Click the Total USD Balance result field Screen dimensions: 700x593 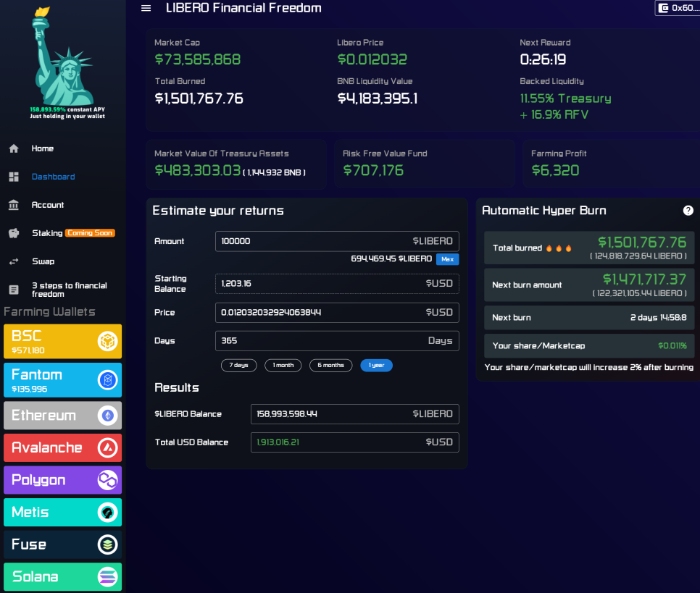click(x=355, y=442)
